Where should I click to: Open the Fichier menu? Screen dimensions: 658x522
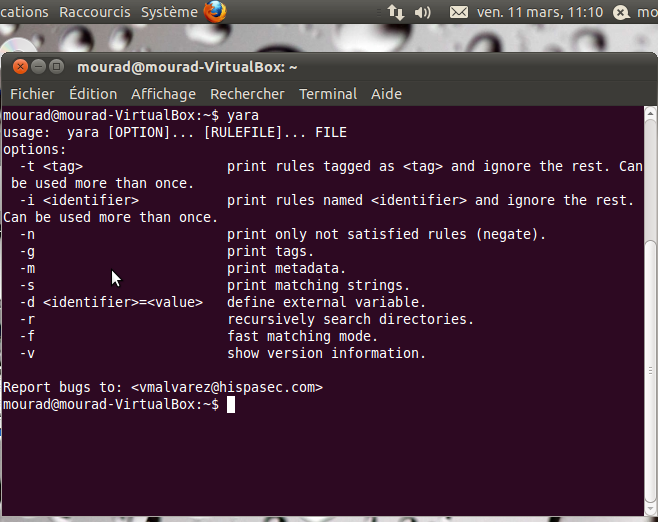pyautogui.click(x=32, y=94)
